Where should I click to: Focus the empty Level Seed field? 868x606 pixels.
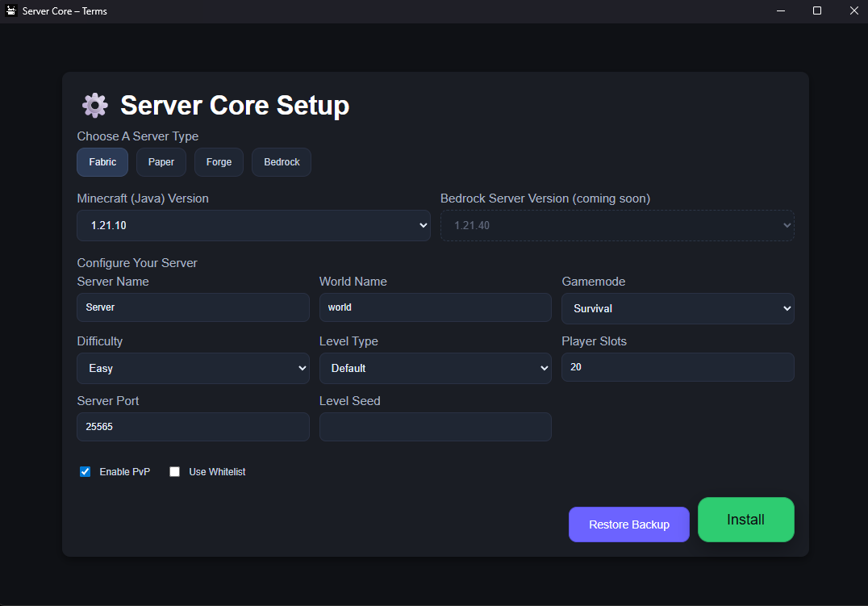435,427
